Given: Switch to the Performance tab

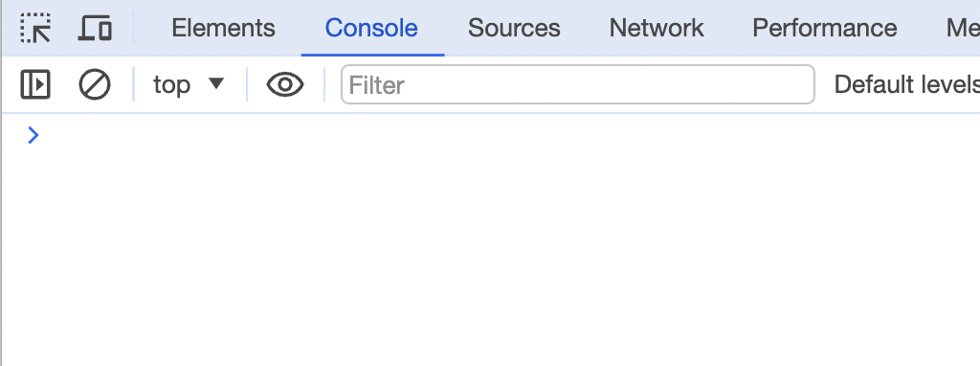Looking at the screenshot, I should [x=824, y=28].
